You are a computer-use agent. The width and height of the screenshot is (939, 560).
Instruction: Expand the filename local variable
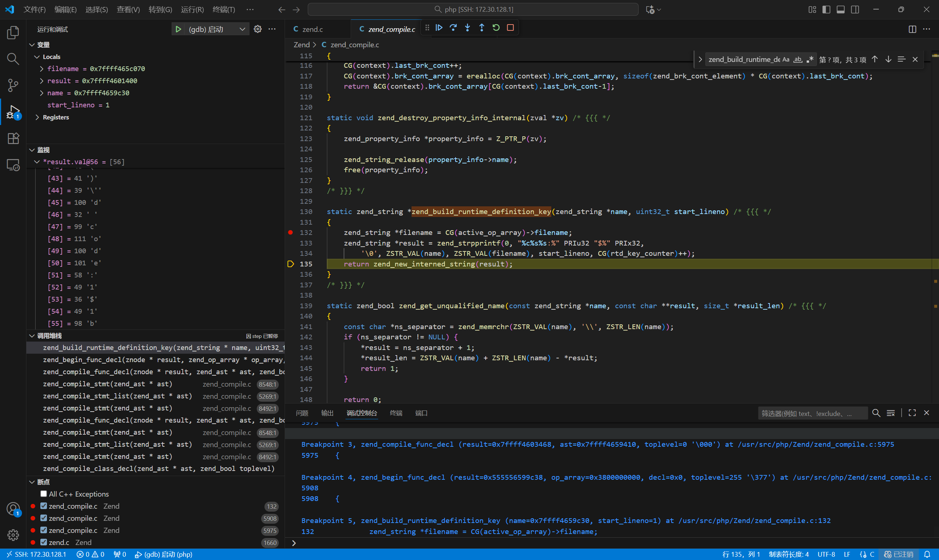(42, 69)
